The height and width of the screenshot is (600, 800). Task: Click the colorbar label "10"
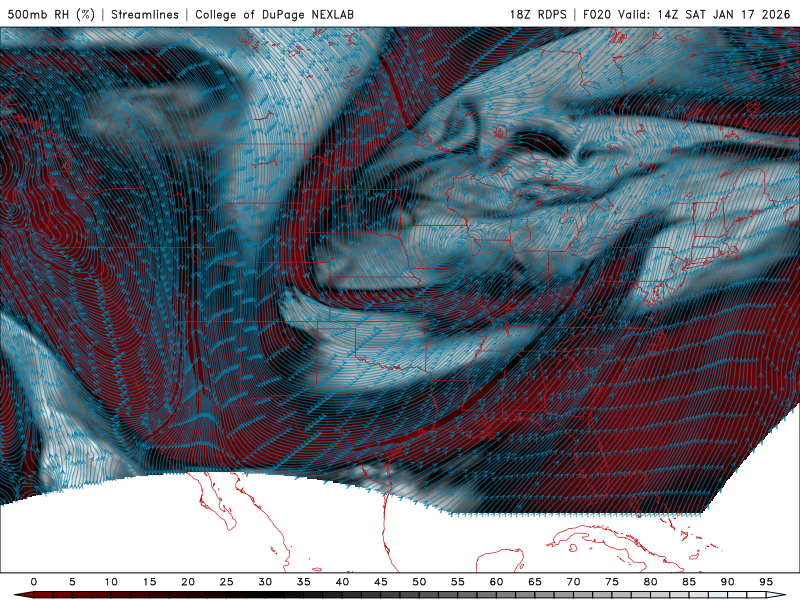point(111,582)
